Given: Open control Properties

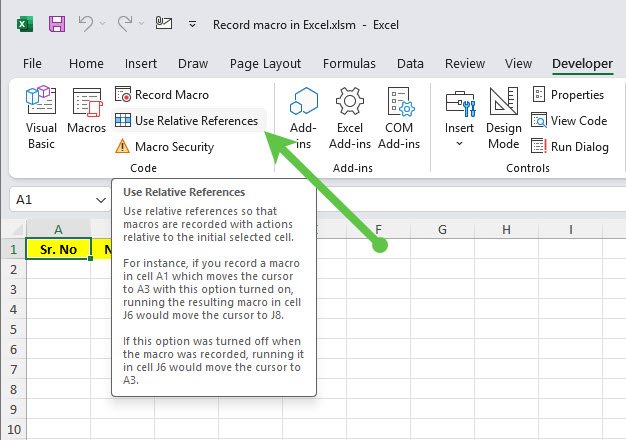Looking at the screenshot, I should (569, 95).
